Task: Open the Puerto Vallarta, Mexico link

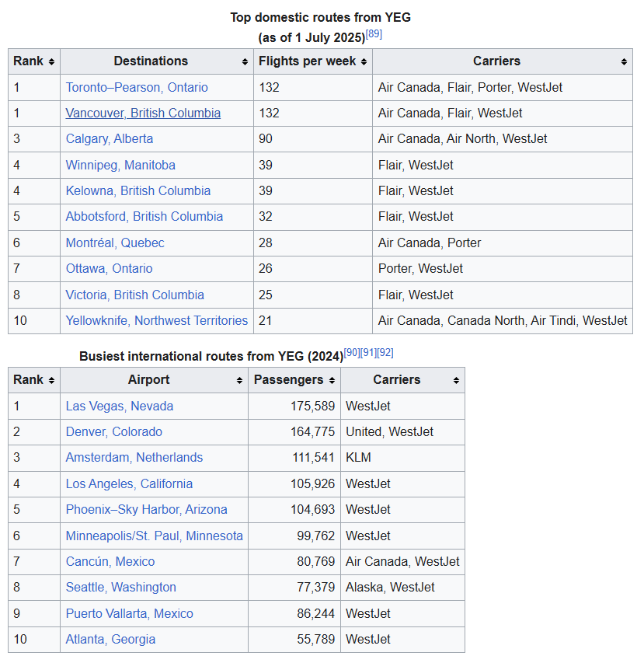Action: point(129,613)
